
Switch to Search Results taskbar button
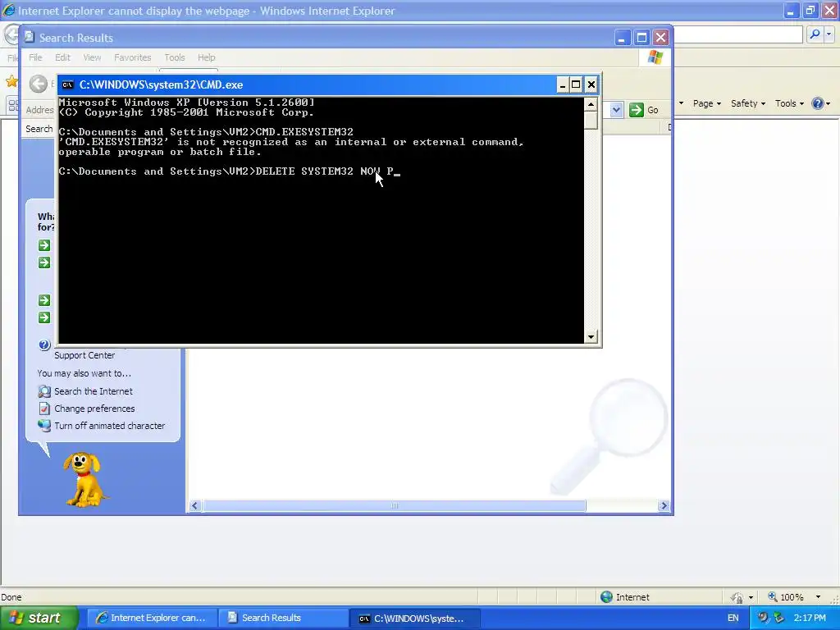coord(282,618)
